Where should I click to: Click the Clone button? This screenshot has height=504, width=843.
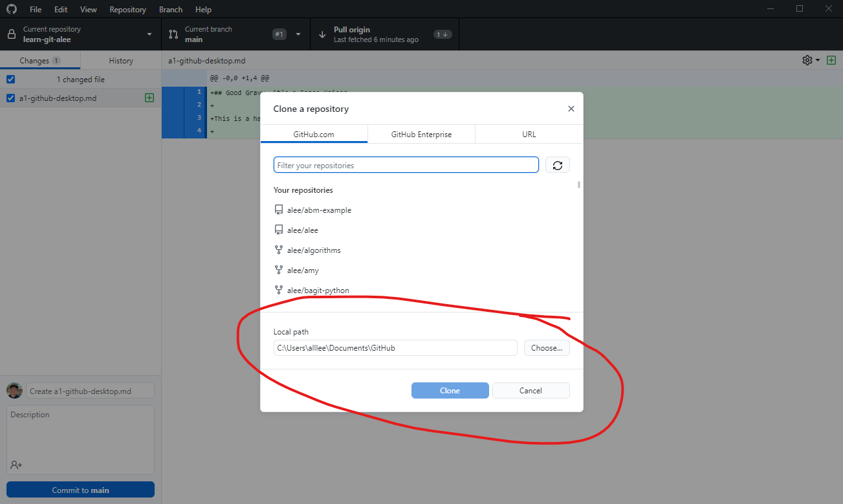[450, 391]
